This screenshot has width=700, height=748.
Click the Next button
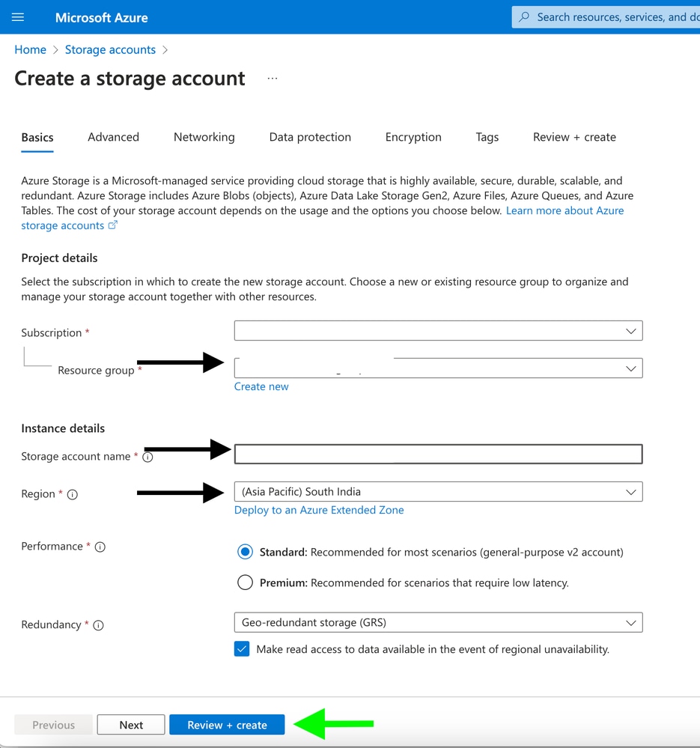pos(131,725)
